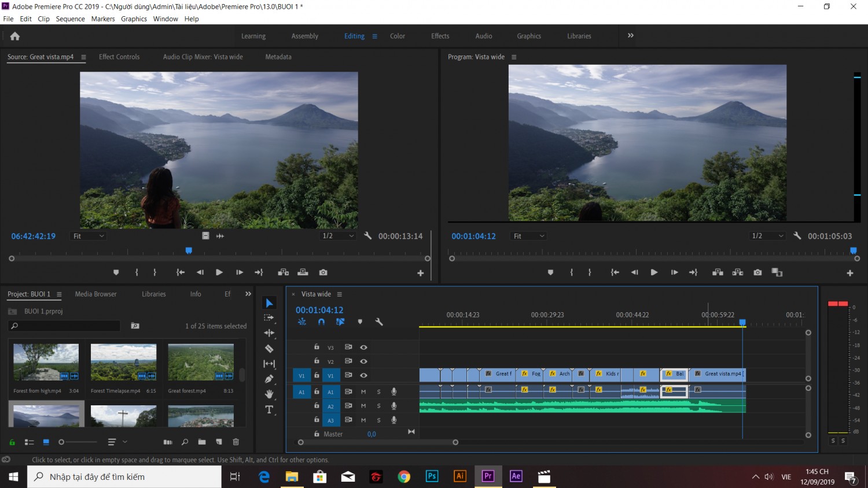Create a new bin in Project panel
The width and height of the screenshot is (868, 488).
[202, 442]
